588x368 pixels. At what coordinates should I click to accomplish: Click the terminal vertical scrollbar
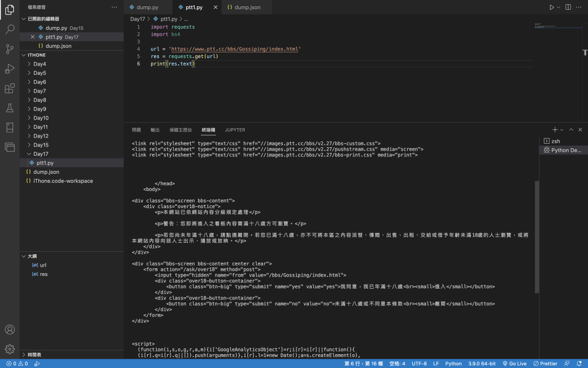537,236
